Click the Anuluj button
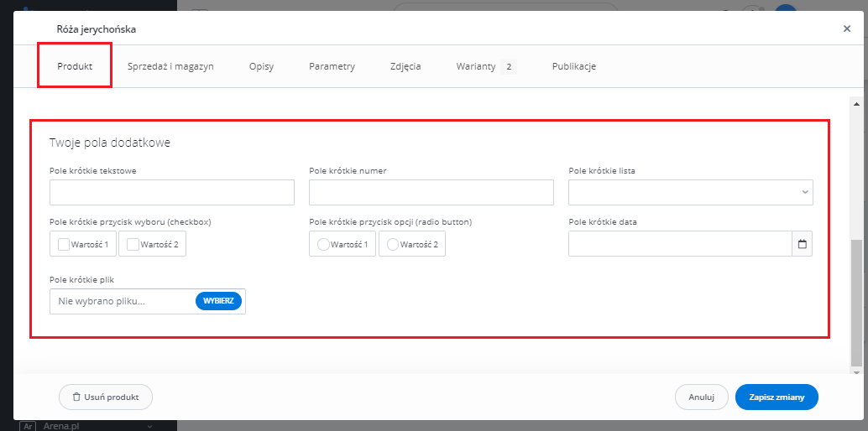The width and height of the screenshot is (868, 431). [x=701, y=397]
